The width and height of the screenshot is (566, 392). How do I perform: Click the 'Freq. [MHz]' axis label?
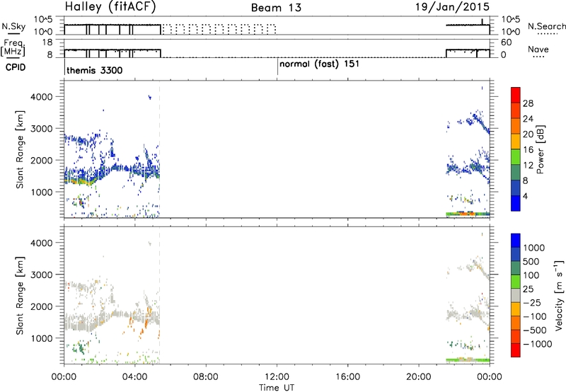13,47
